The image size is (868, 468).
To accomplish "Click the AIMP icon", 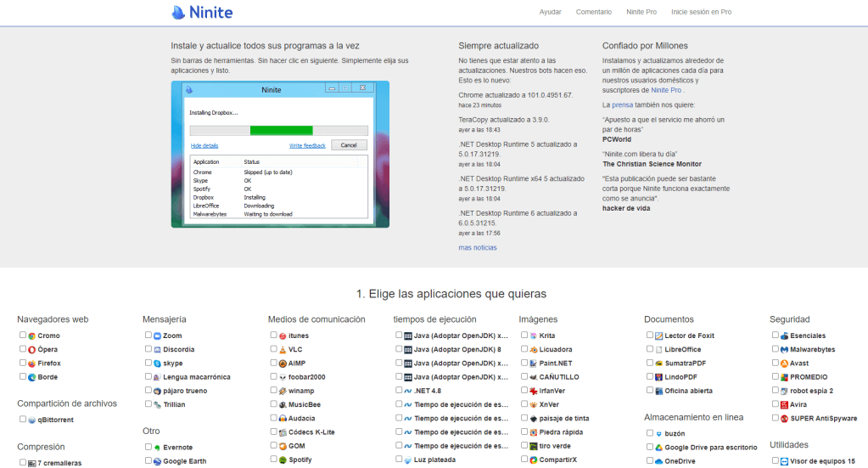I will click(x=283, y=364).
